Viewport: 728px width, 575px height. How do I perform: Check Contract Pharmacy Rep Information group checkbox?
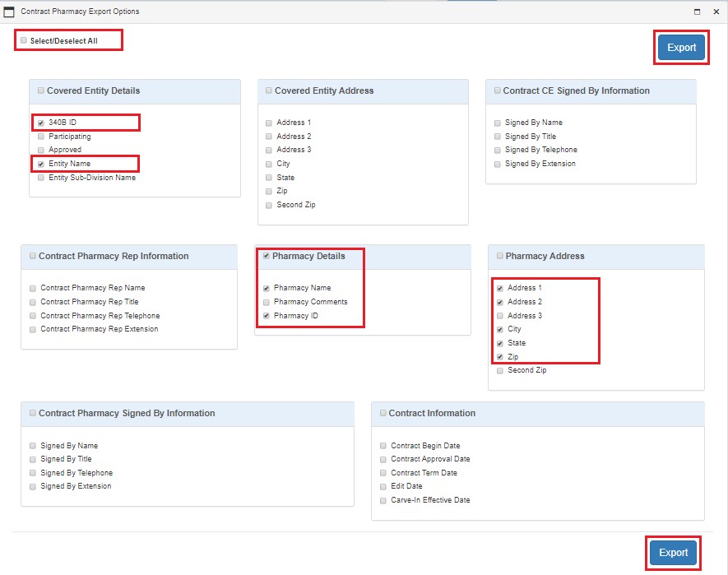(33, 256)
